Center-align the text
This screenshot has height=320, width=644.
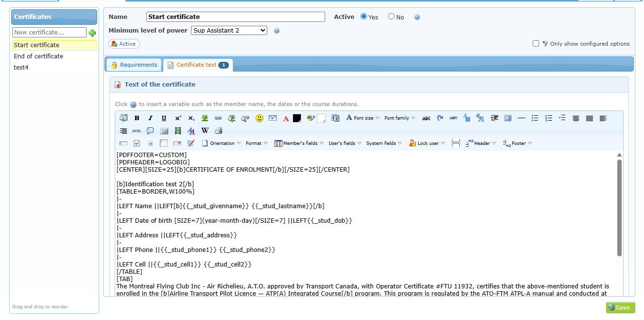576,118
